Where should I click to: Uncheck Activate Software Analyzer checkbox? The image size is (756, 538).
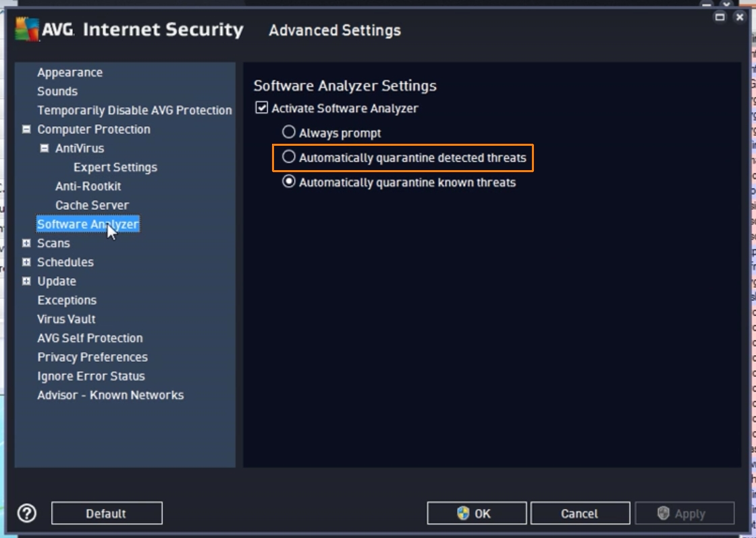(x=262, y=108)
